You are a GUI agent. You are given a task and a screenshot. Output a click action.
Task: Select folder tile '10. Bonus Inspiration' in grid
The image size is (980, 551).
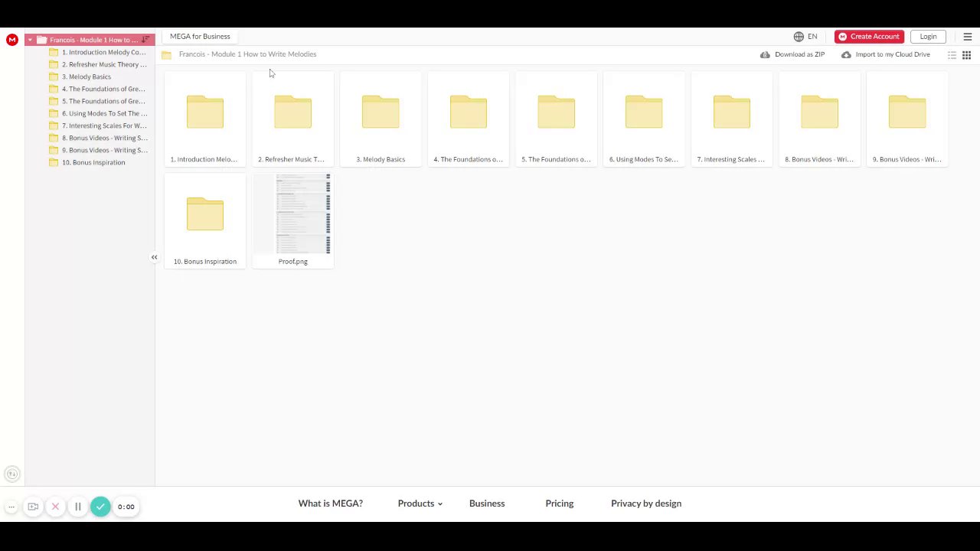point(205,220)
